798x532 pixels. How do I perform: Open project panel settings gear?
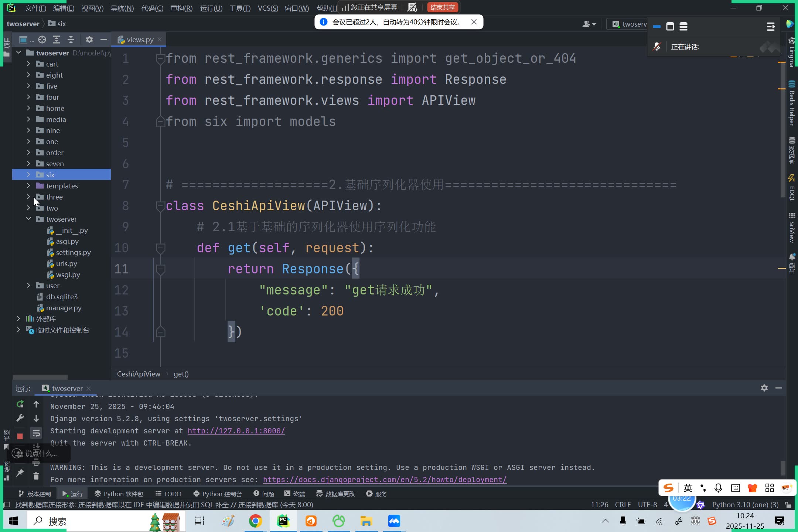tap(89, 40)
